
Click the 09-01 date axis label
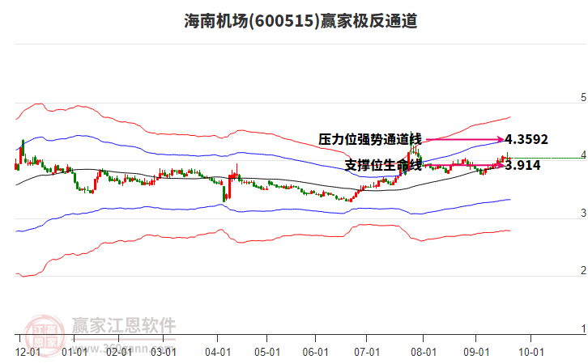[476, 353]
